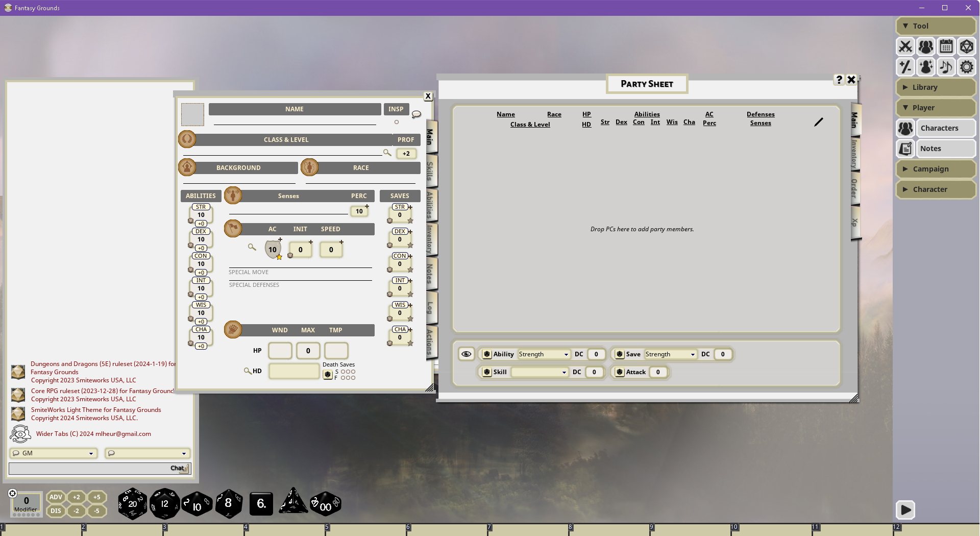Open the calendar tool icon

(946, 46)
